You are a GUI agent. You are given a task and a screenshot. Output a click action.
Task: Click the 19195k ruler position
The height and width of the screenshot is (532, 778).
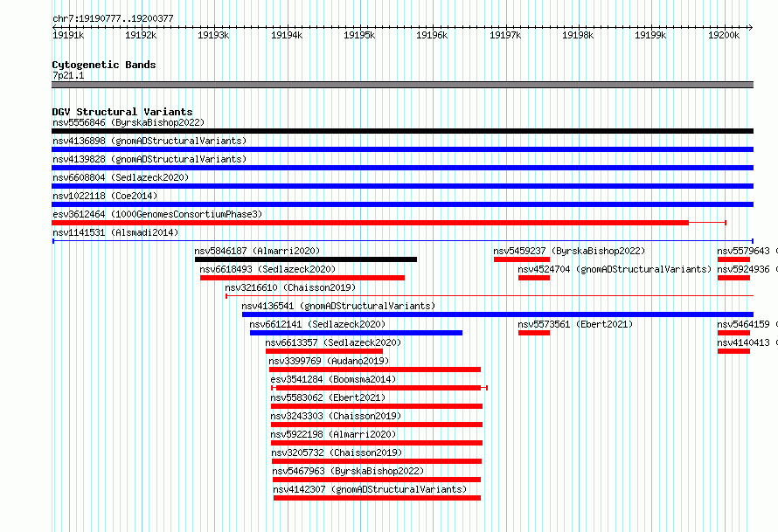pos(359,35)
